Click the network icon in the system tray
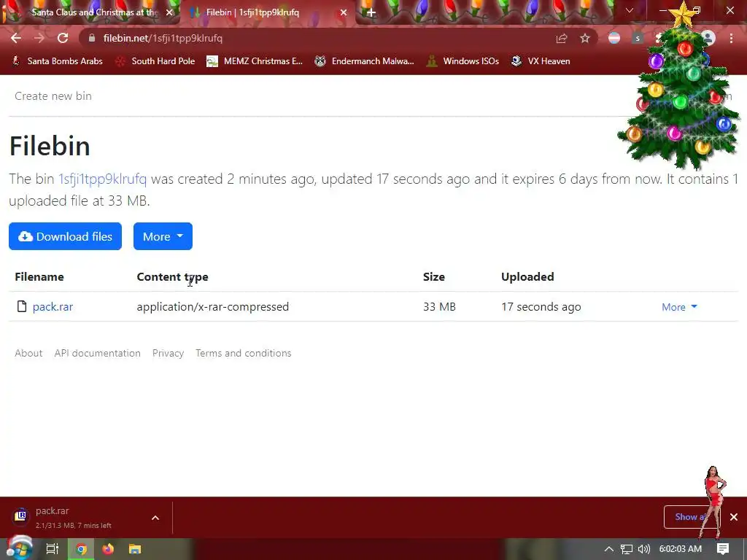Viewport: 747px width, 560px height. pyautogui.click(x=627, y=549)
